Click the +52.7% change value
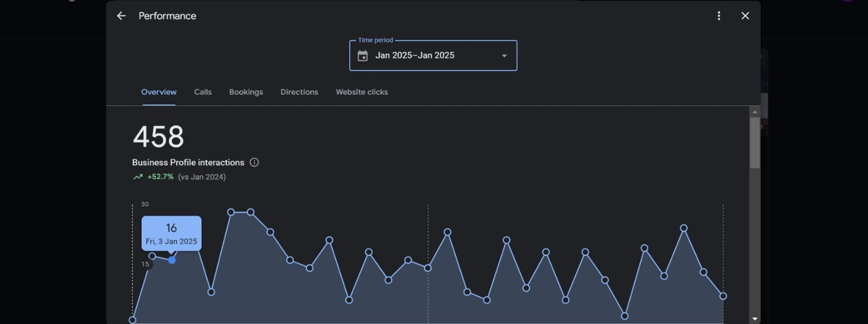The width and height of the screenshot is (868, 324). click(x=160, y=177)
